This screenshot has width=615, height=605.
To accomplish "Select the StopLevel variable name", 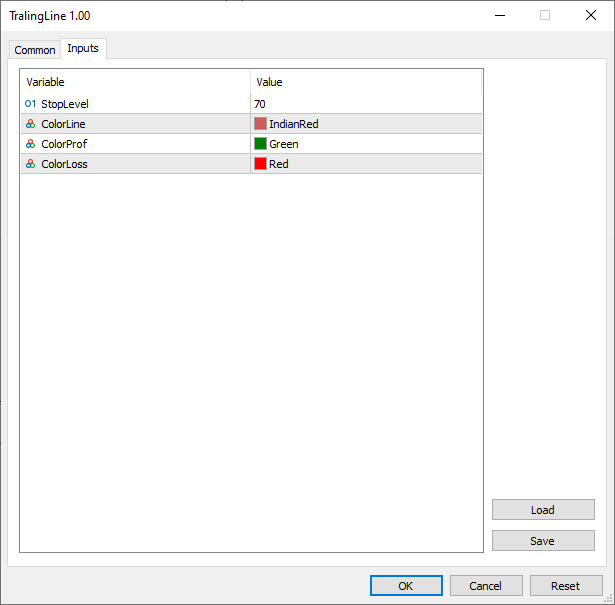I will click(65, 104).
